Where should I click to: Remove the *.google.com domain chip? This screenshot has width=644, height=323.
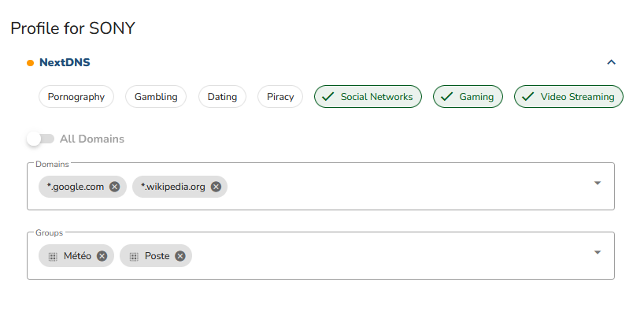click(115, 187)
